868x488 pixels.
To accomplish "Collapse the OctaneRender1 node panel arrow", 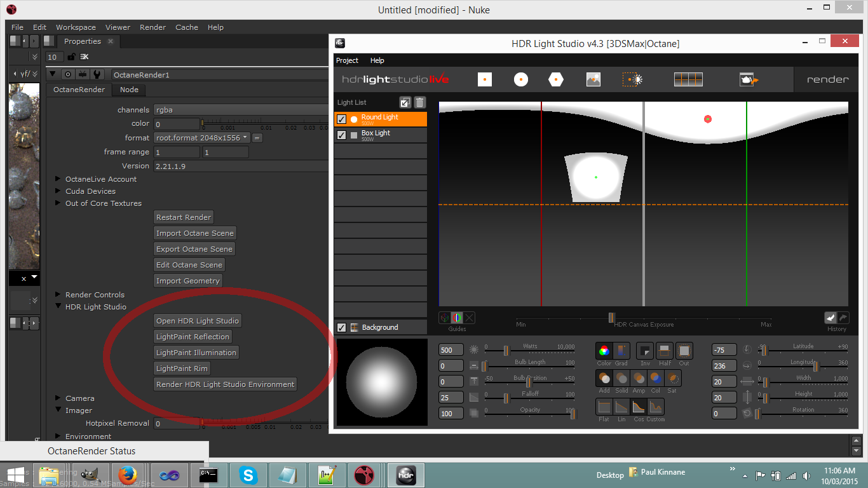I will click(53, 74).
